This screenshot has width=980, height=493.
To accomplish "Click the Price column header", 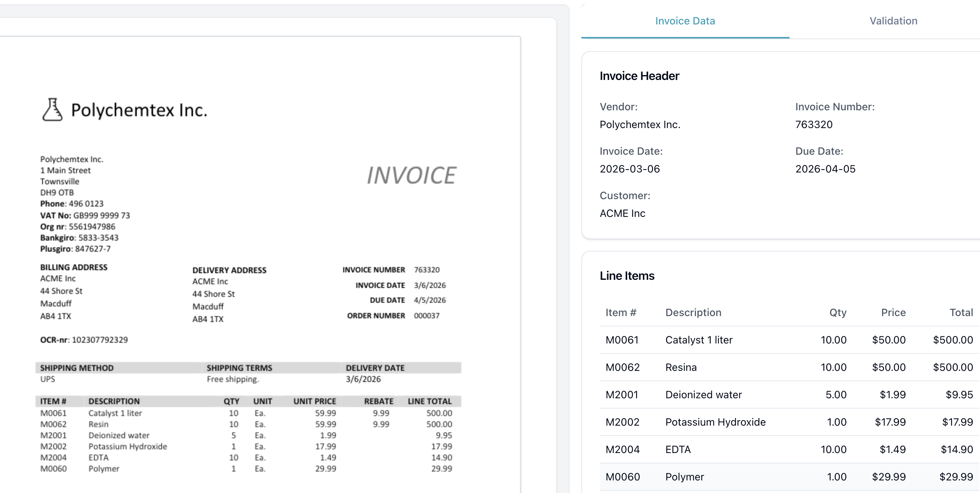I will click(x=893, y=312).
